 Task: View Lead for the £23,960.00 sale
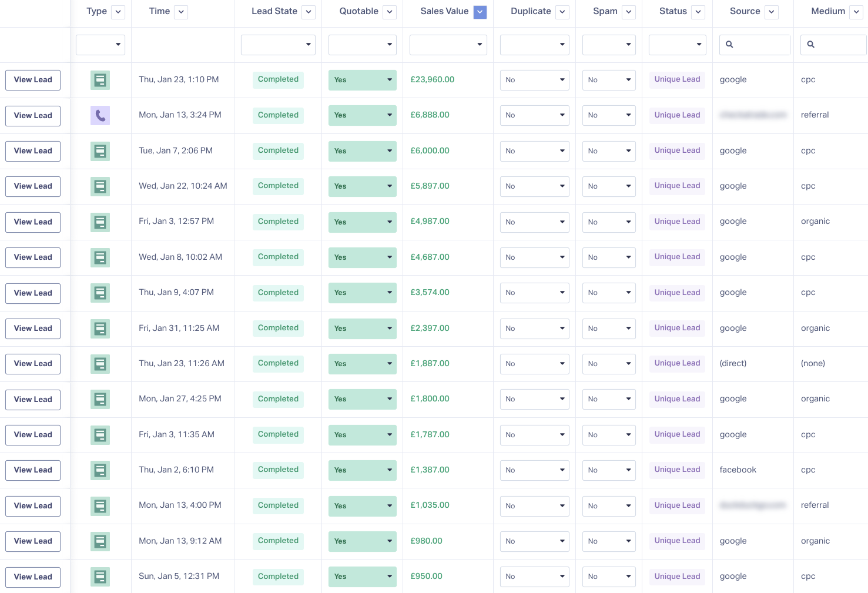[33, 80]
